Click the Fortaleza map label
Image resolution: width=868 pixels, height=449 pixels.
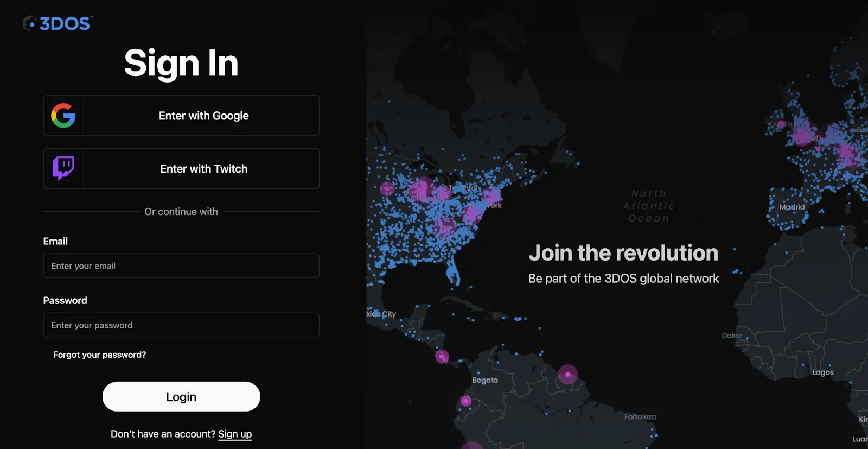(640, 417)
